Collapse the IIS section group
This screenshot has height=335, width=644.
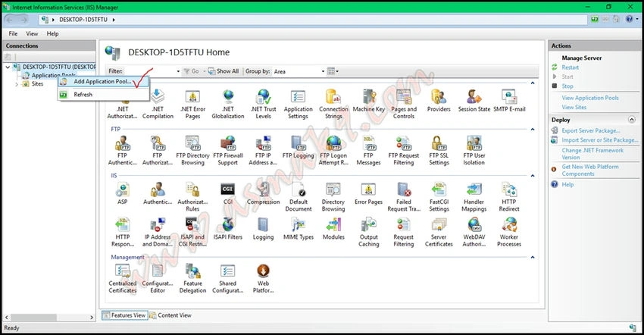pos(533,176)
